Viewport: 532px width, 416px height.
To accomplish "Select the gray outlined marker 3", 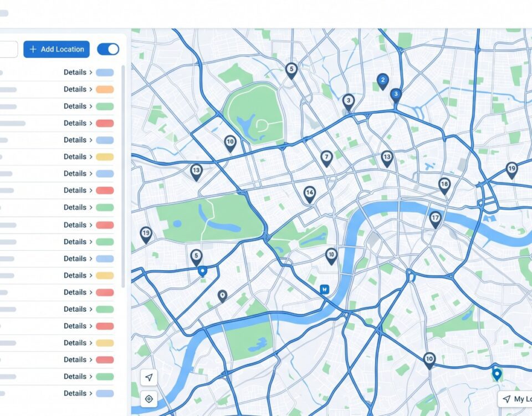I will pos(349,102).
